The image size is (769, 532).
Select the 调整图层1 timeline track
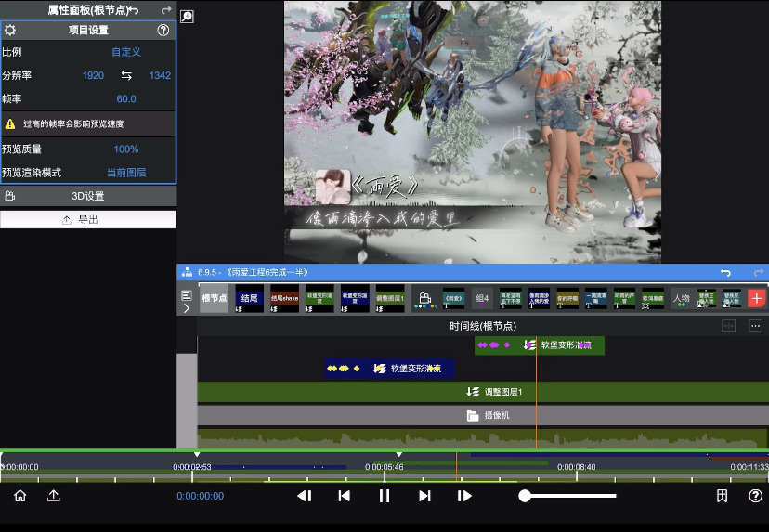[483, 392]
